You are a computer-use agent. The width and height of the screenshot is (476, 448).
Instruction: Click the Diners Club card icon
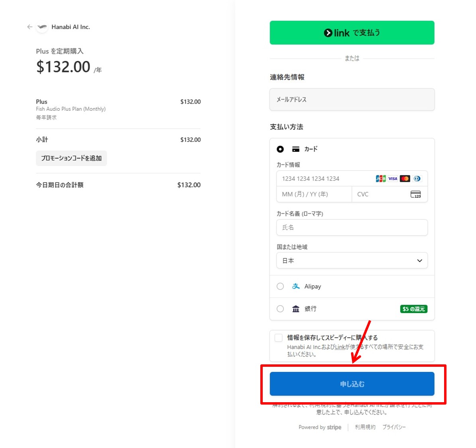click(x=417, y=178)
